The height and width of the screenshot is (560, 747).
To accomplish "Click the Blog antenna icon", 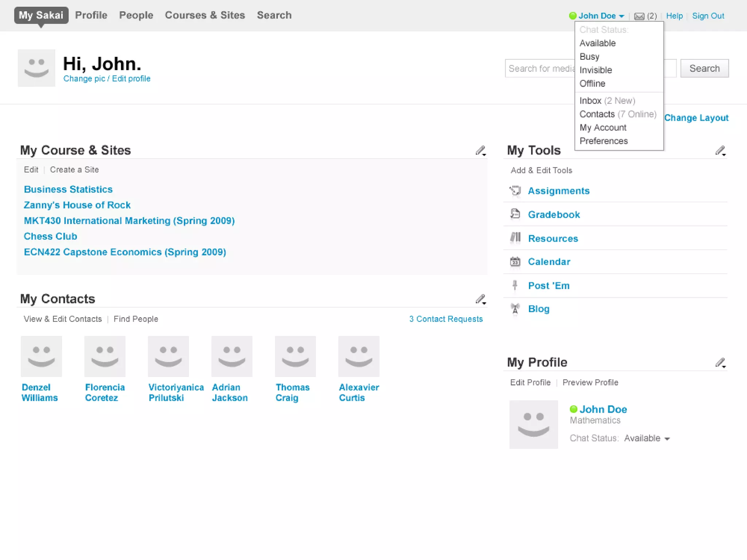I will (515, 309).
